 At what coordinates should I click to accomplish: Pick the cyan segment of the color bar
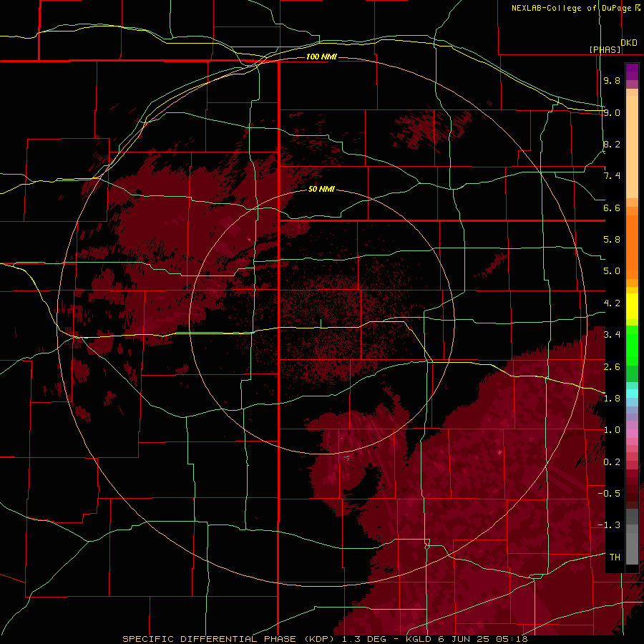[632, 393]
